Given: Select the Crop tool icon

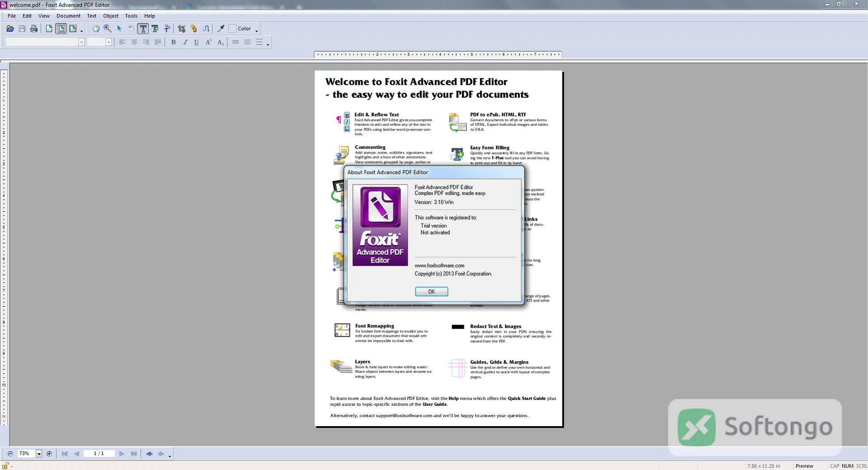Looking at the screenshot, I should [182, 28].
